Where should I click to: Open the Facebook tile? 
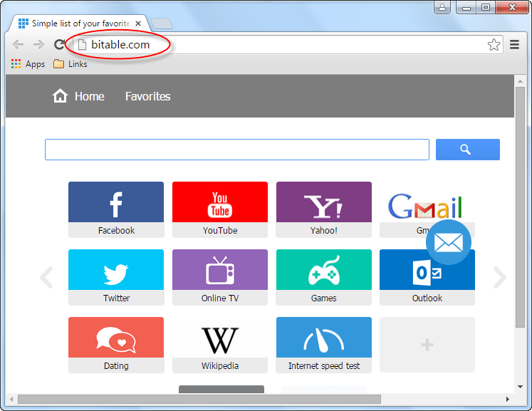(116, 209)
